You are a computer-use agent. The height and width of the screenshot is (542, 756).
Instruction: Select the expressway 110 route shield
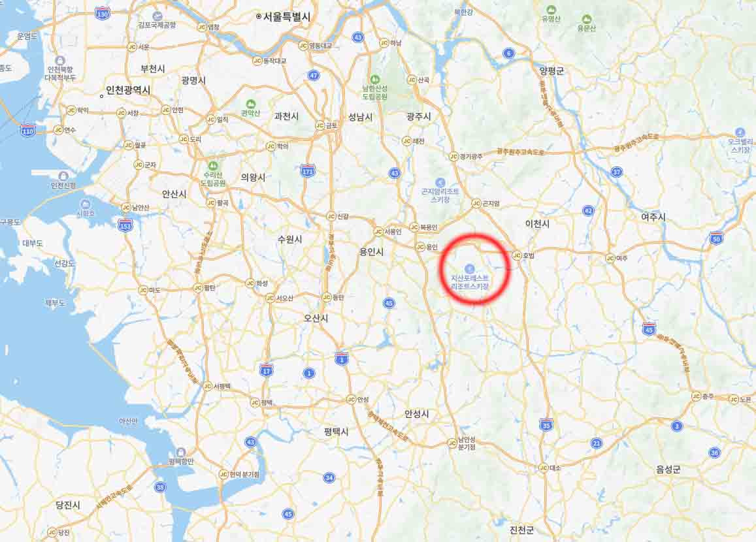pyautogui.click(x=28, y=129)
